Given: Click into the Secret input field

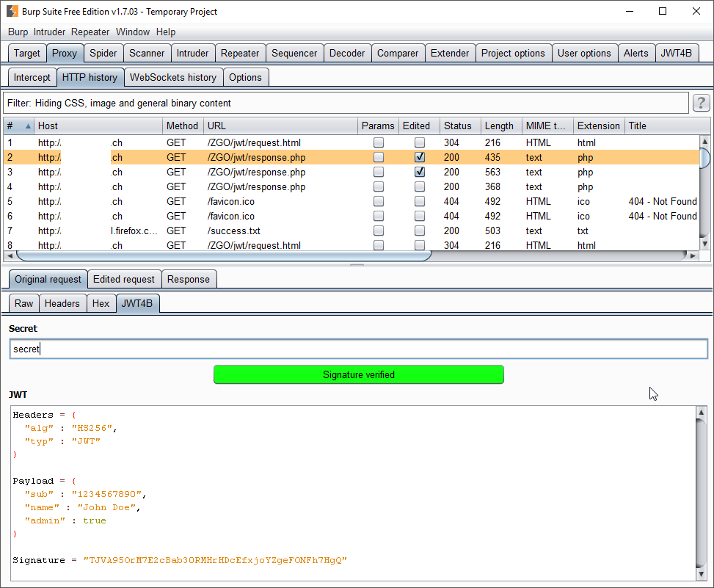Looking at the screenshot, I should 359,349.
